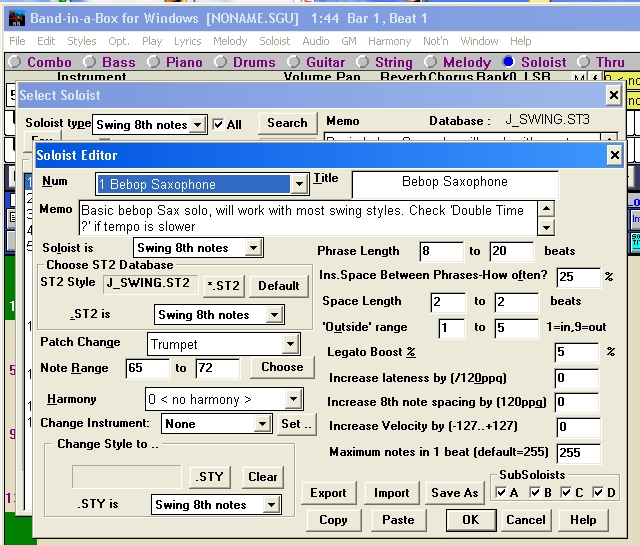Toggle SubSoloist A checkbox
The width and height of the screenshot is (640, 545).
pos(500,492)
